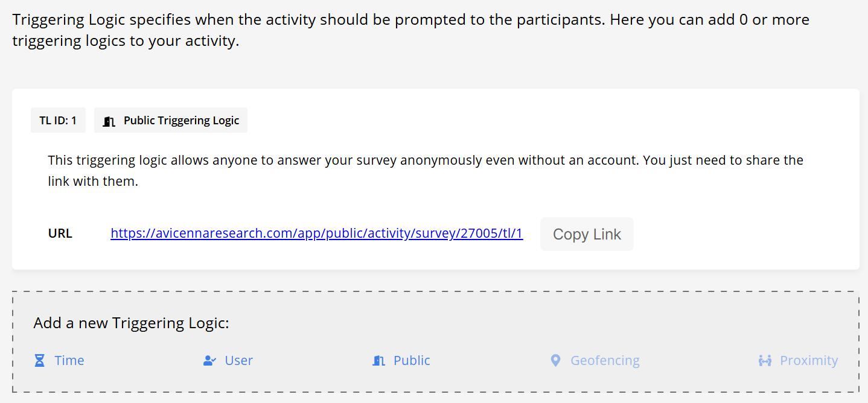Add a new Public triggering logic
Screen dimensions: 868x403
412,361
